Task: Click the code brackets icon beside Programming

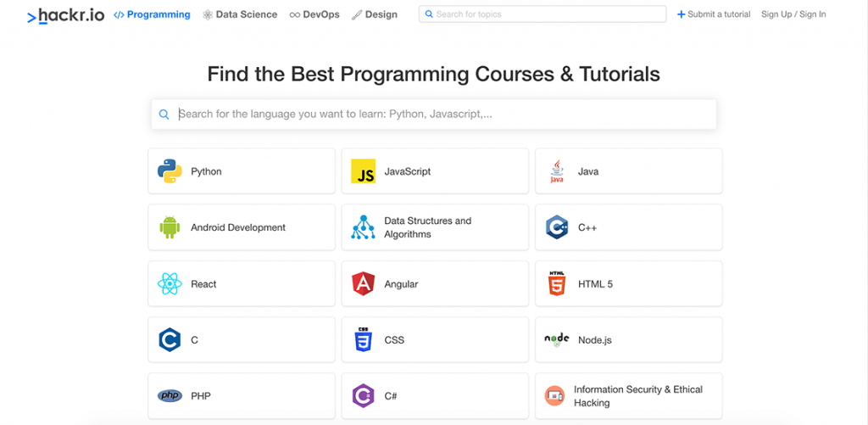Action: point(119,15)
